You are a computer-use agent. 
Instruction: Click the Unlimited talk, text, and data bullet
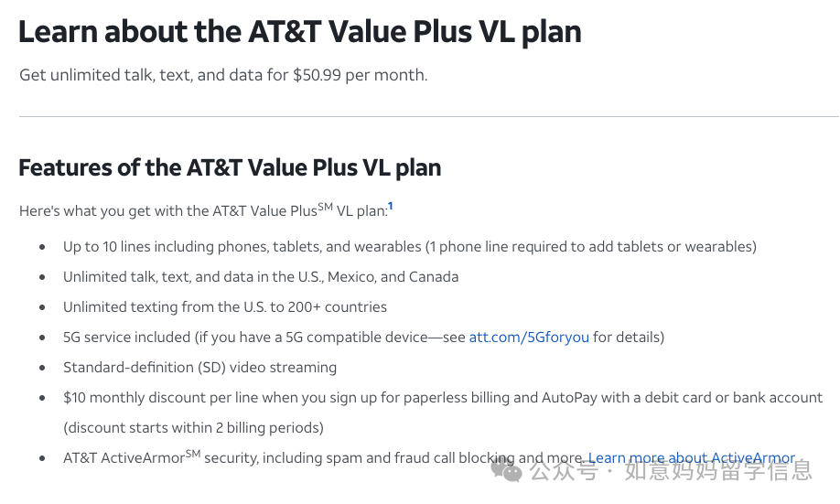pos(261,277)
